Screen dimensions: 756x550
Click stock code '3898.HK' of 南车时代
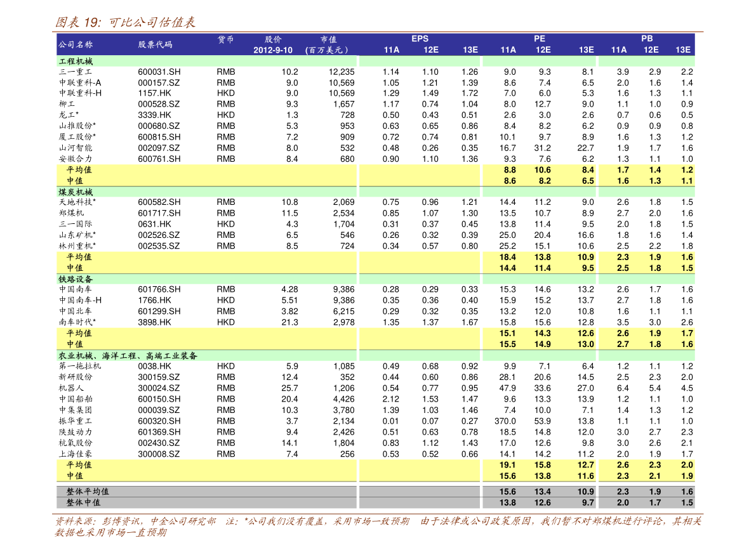[x=154, y=322]
